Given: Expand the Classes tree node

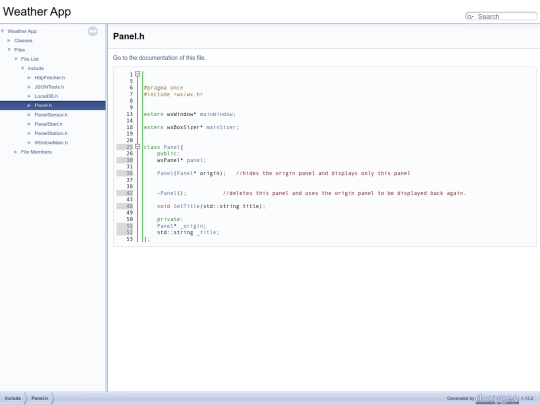Looking at the screenshot, I should (x=9, y=41).
